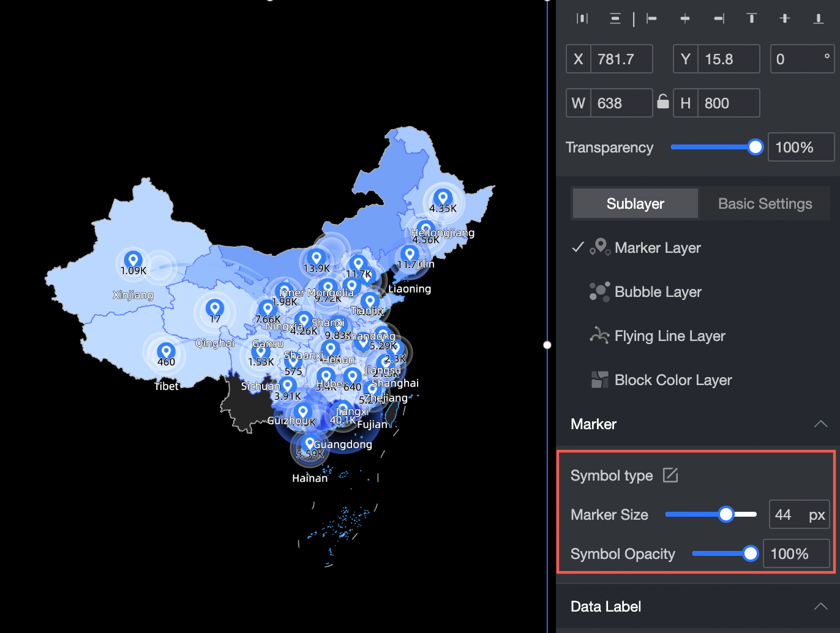Align the map layer to the left edge
Image resolution: width=840 pixels, height=633 pixels.
pyautogui.click(x=651, y=18)
